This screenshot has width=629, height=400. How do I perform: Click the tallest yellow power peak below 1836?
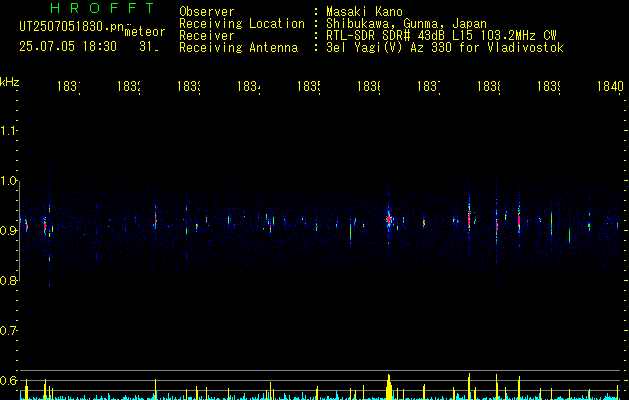click(389, 387)
